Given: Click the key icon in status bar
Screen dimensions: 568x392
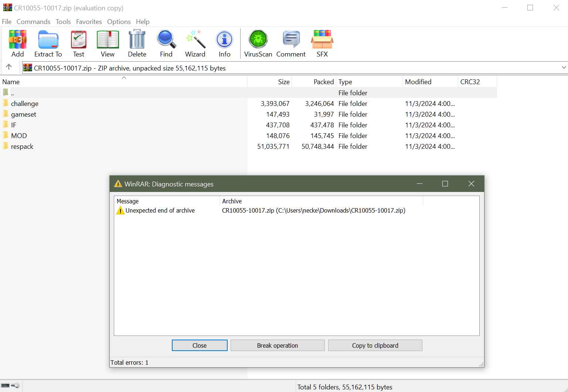Looking at the screenshot, I should click(x=16, y=386).
